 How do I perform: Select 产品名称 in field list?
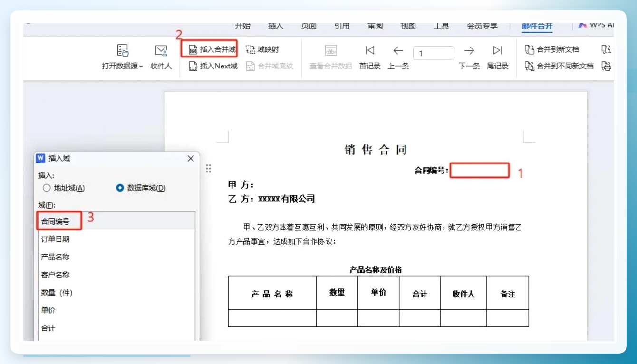pyautogui.click(x=116, y=257)
